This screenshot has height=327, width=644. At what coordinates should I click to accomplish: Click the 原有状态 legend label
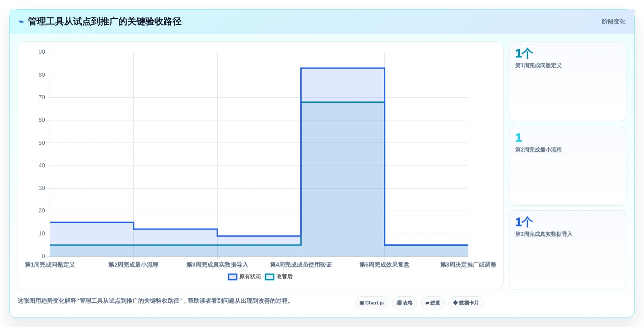tap(250, 277)
